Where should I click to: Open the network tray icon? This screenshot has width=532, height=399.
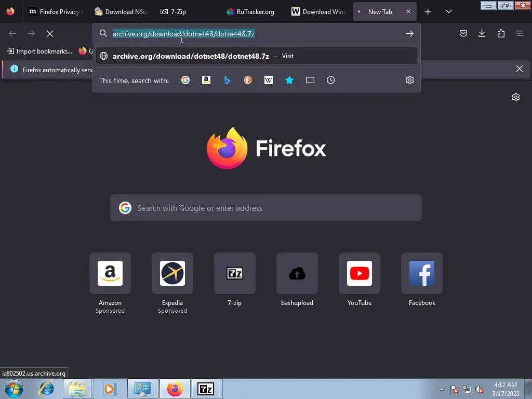467,389
